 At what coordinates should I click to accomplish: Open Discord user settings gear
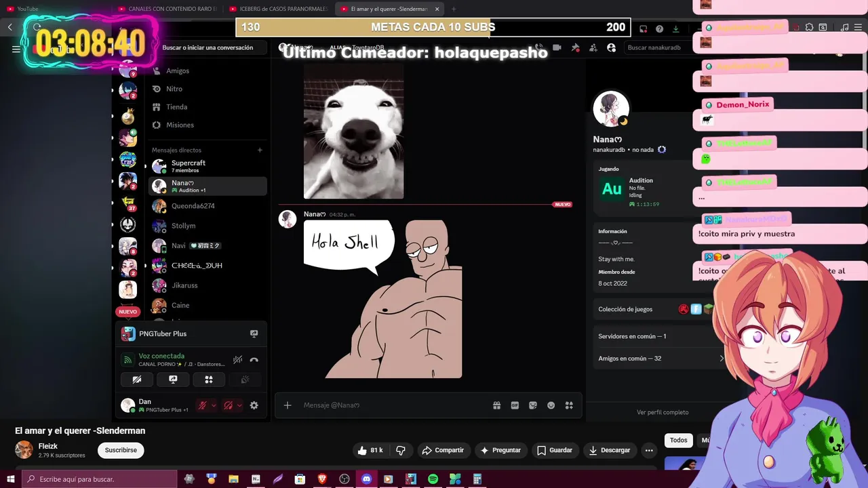(x=254, y=405)
